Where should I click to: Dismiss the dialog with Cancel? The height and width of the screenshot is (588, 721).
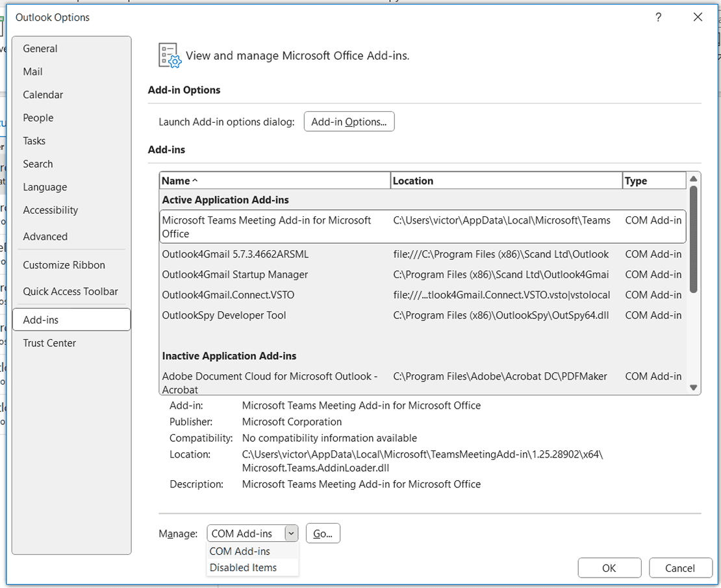[x=681, y=567]
